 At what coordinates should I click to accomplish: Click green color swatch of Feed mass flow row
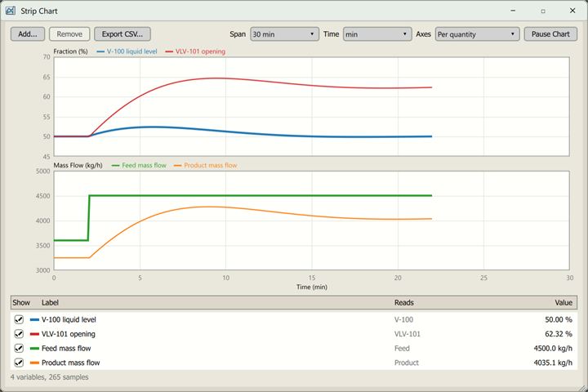coord(34,349)
